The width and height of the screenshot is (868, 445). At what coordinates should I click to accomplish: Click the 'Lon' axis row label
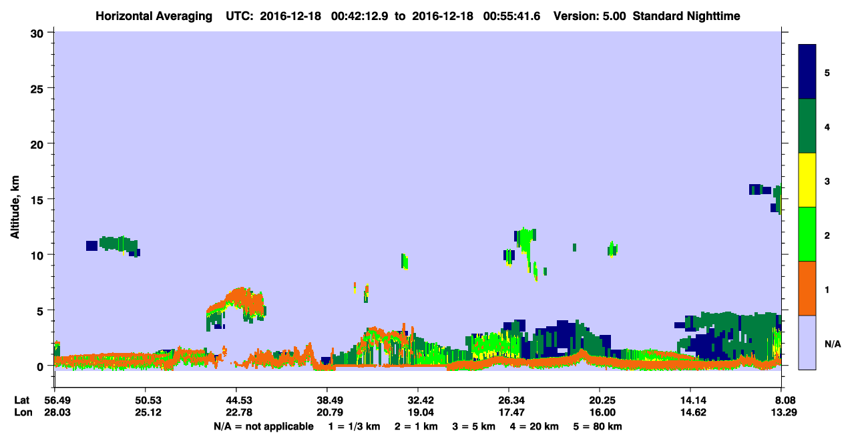pos(22,413)
